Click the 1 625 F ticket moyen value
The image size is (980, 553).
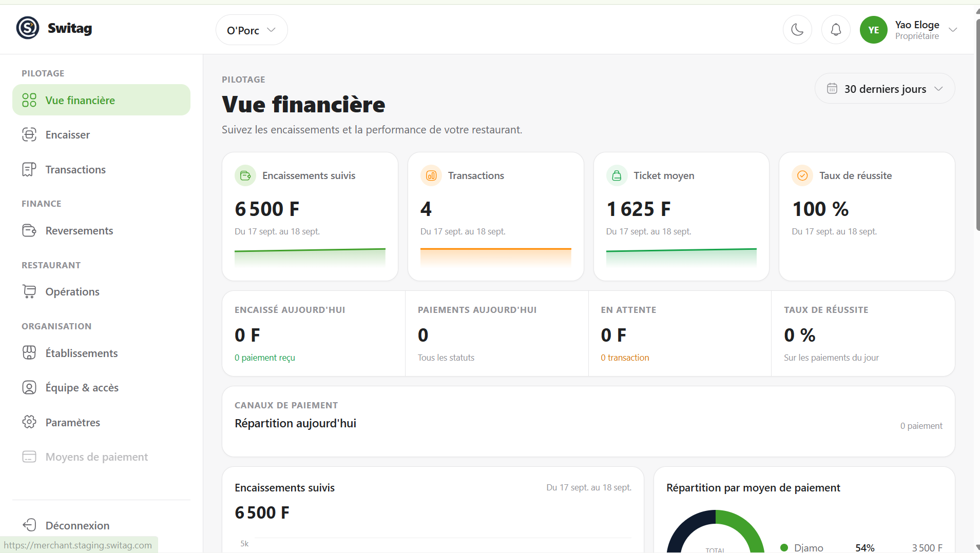[639, 209]
